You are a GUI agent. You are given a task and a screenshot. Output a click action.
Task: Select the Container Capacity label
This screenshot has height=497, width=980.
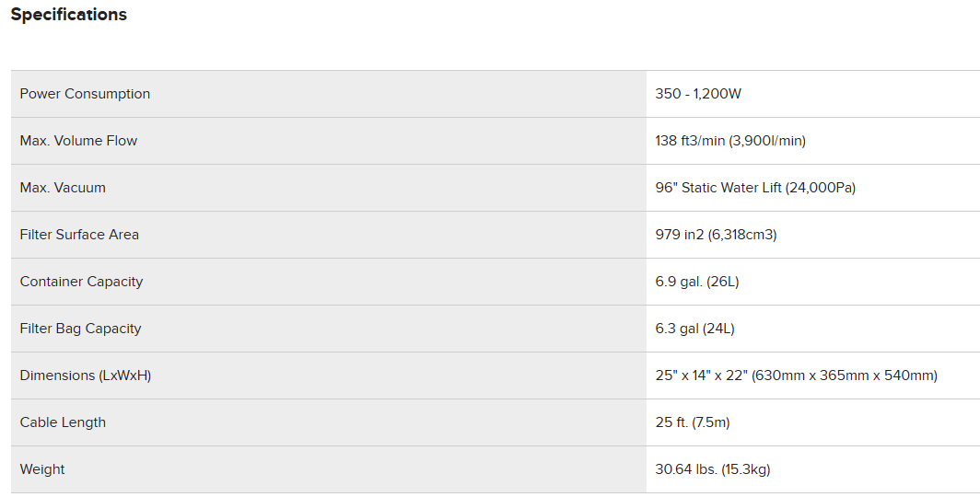(x=81, y=282)
